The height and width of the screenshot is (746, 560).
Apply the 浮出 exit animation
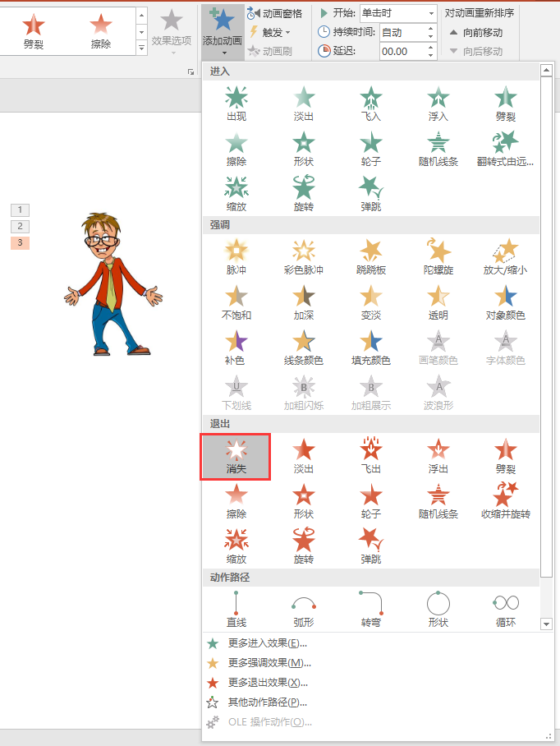coord(438,456)
